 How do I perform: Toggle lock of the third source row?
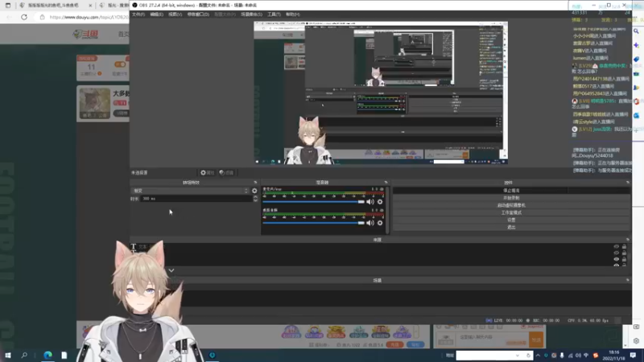tap(625, 259)
